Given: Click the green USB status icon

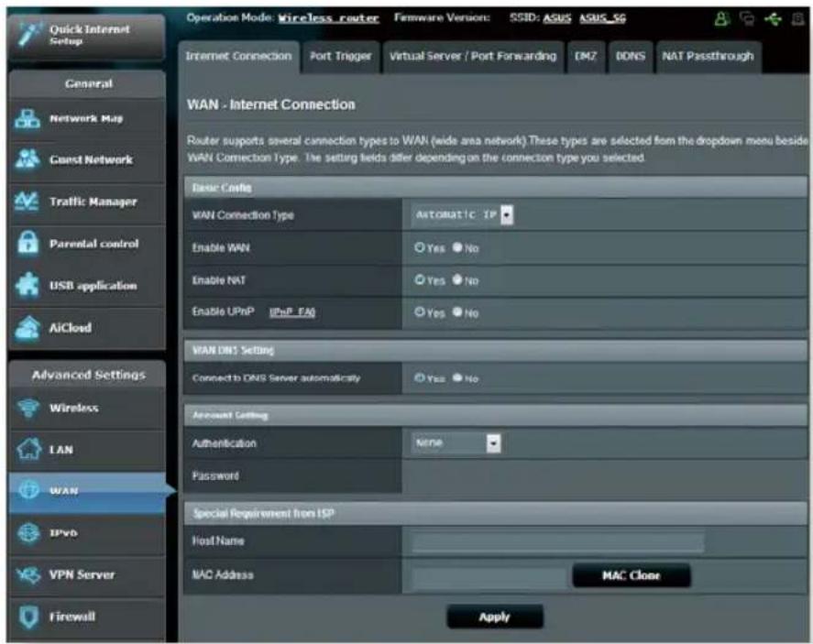Looking at the screenshot, I should pos(773,19).
